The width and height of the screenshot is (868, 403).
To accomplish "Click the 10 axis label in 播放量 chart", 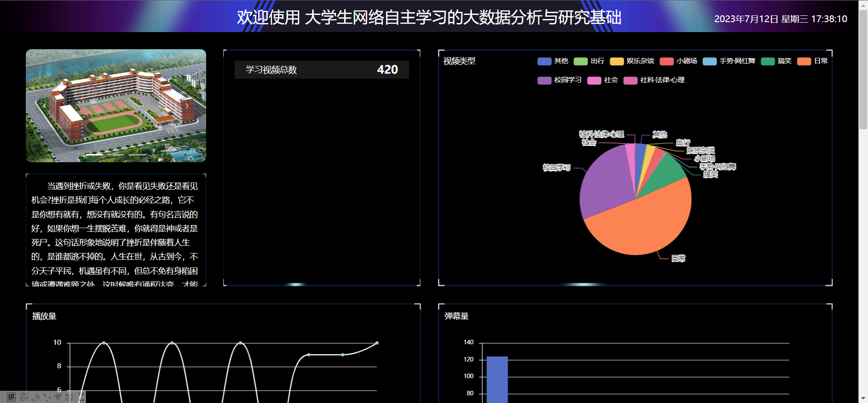I will pos(57,342).
